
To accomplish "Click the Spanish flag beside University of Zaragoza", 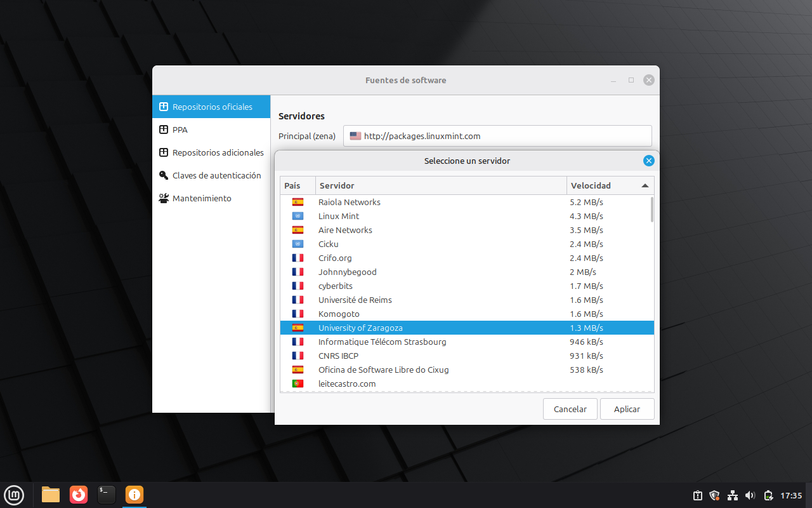I will click(298, 328).
